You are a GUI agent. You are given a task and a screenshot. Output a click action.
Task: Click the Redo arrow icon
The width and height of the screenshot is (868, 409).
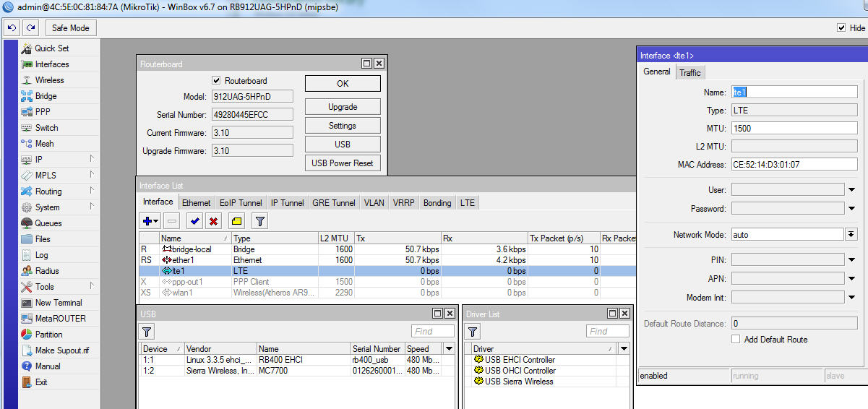pyautogui.click(x=30, y=27)
